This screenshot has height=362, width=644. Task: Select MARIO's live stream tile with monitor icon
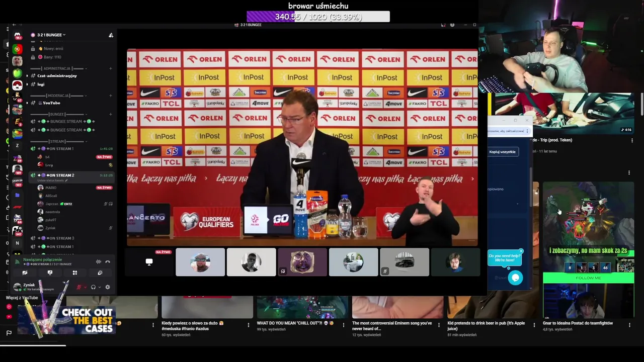[149, 262]
